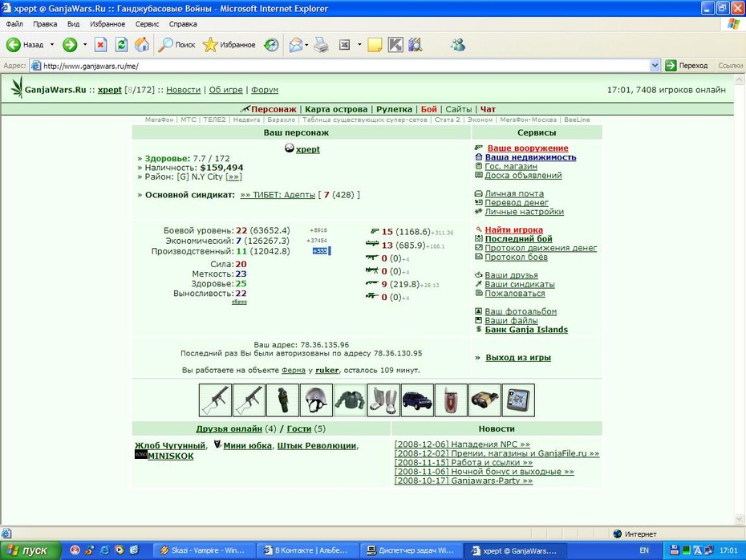Click the History clock toolbar icon
The width and height of the screenshot is (746, 560).
click(x=271, y=45)
